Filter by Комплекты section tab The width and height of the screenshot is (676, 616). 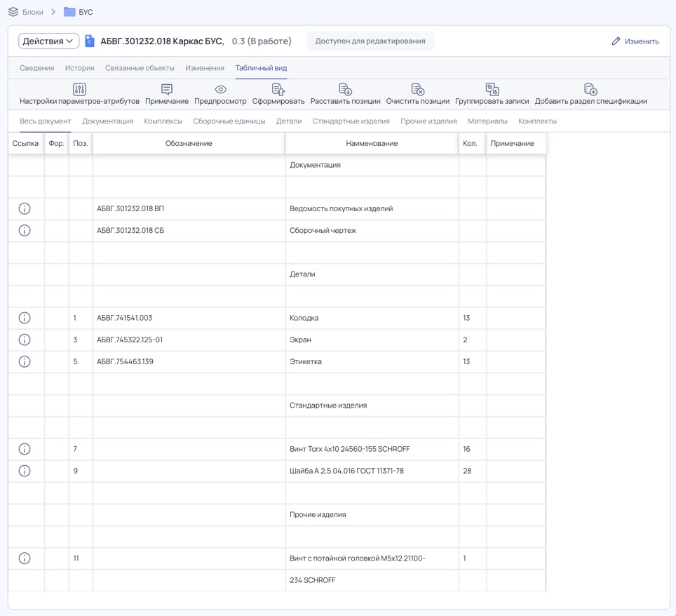(537, 121)
